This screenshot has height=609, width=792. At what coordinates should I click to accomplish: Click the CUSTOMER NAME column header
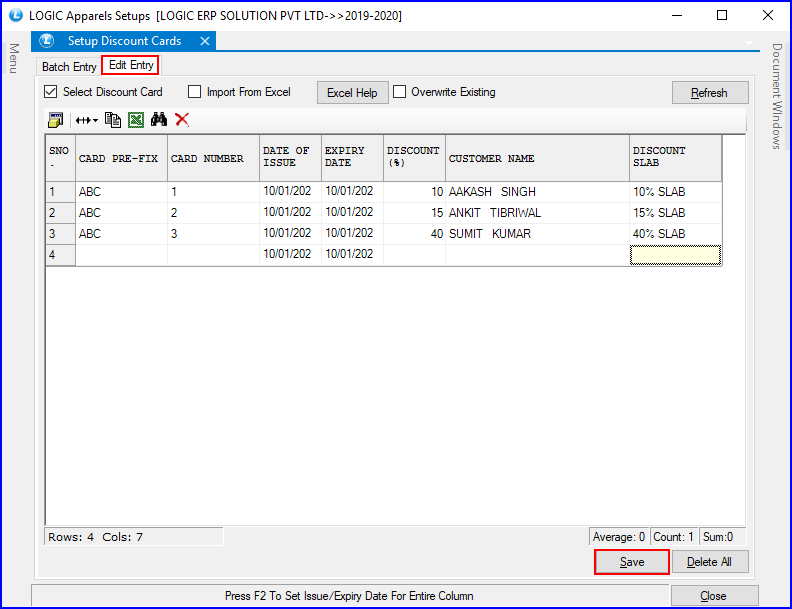(537, 158)
